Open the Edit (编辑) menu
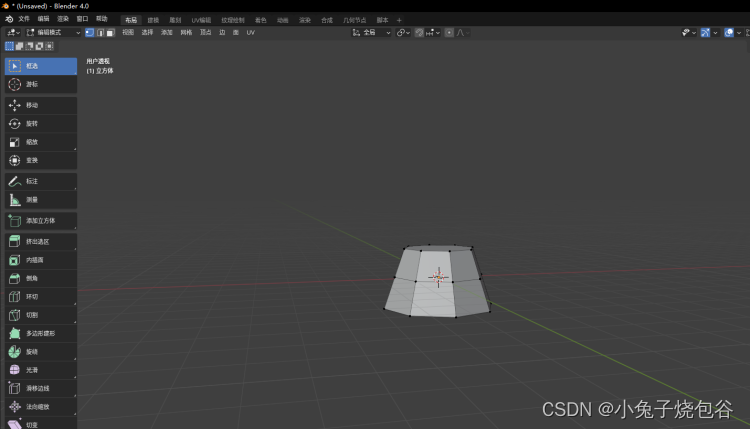 click(44, 19)
